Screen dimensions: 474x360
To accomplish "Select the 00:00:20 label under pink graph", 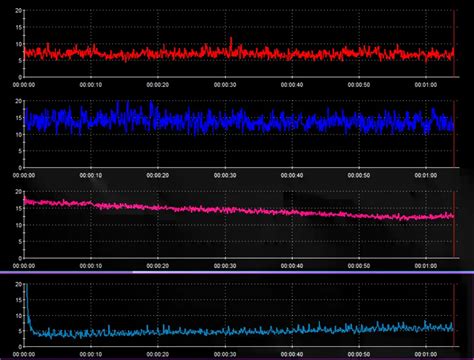I will 158,266.
